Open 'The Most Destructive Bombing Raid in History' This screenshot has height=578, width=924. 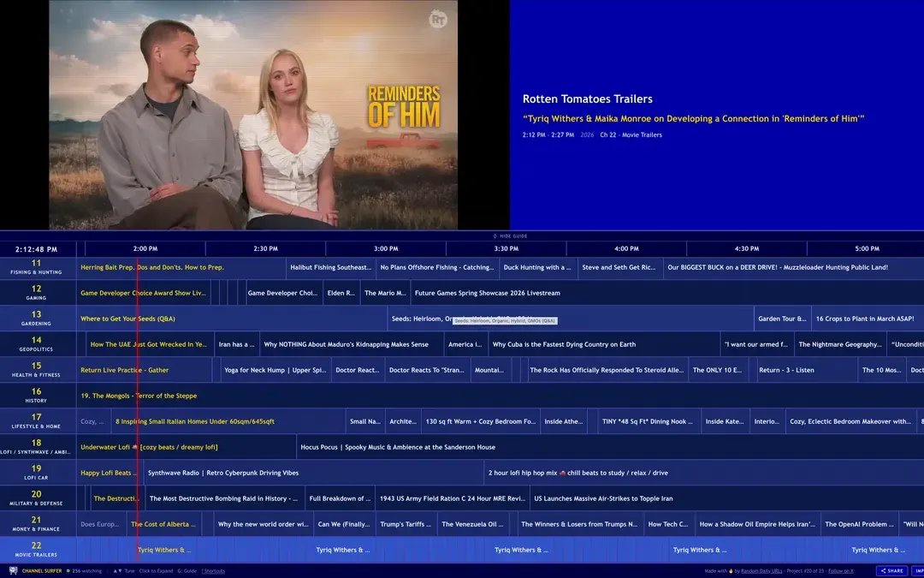[x=225, y=498]
